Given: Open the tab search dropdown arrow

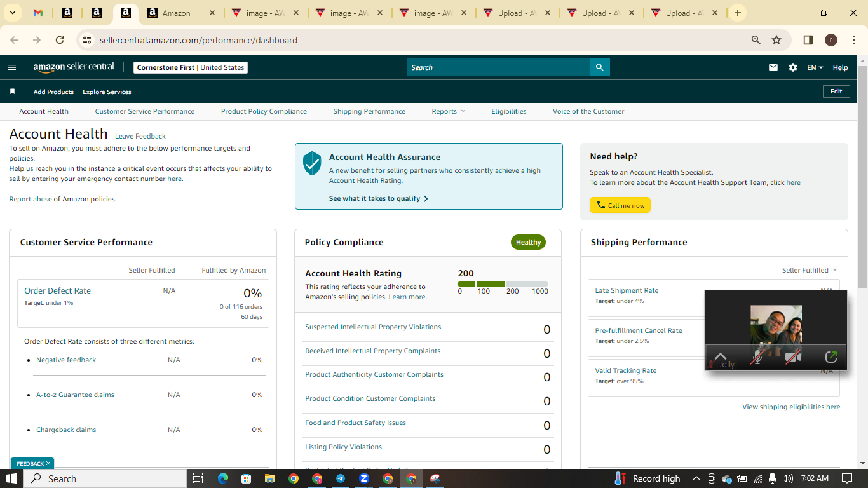Looking at the screenshot, I should click(14, 13).
